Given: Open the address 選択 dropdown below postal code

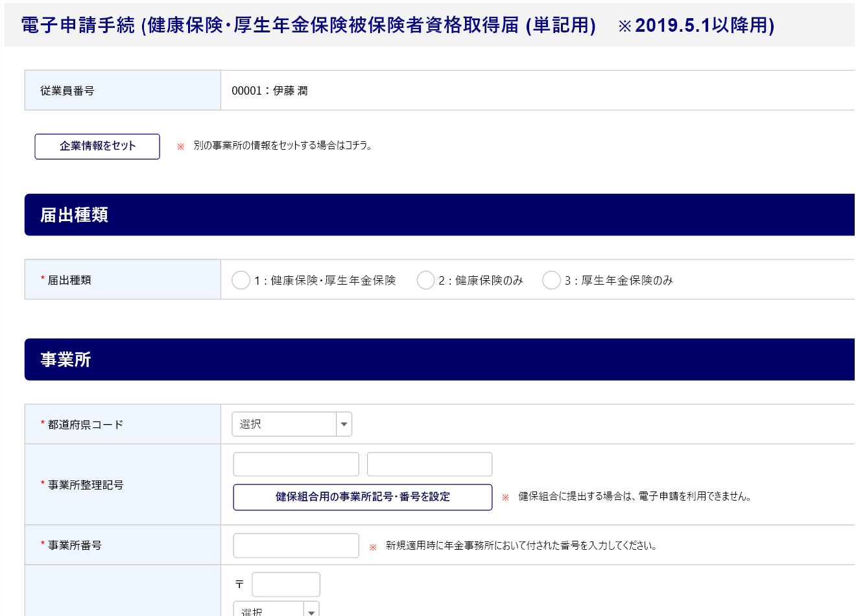Looking at the screenshot, I should click(276, 610).
